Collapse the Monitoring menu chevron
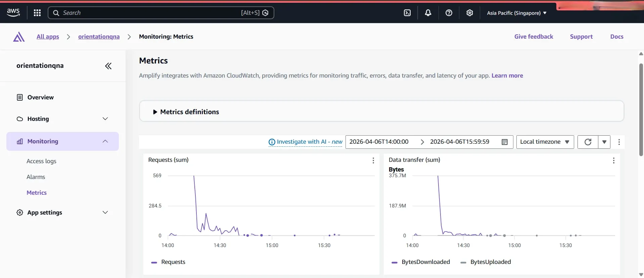Screen dimensions: 644x278 105,141
